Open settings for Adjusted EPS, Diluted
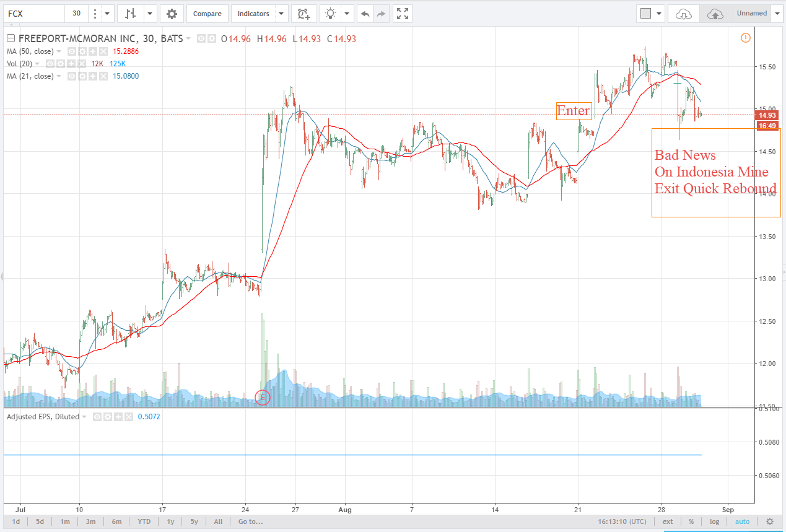The image size is (786, 532). click(108, 417)
